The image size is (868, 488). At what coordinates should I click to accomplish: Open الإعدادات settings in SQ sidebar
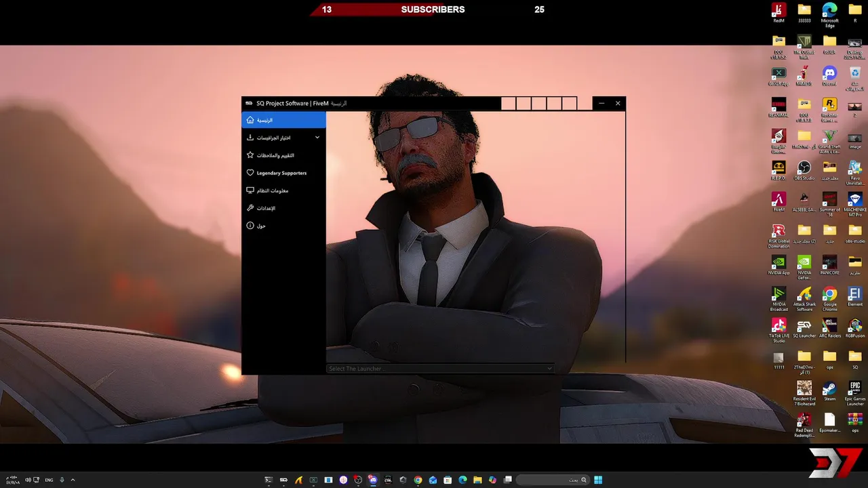283,208
